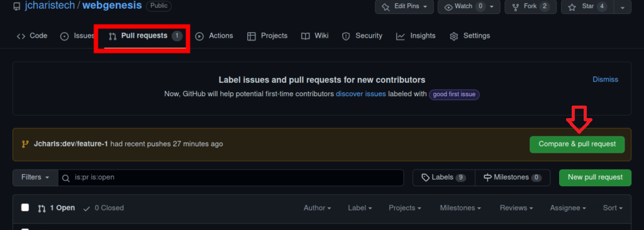Click the good first issue label

pos(454,94)
